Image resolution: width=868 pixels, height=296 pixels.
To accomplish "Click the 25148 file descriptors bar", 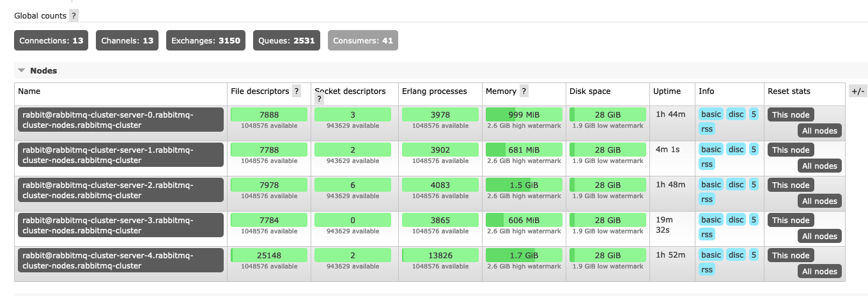I will coord(269,255).
